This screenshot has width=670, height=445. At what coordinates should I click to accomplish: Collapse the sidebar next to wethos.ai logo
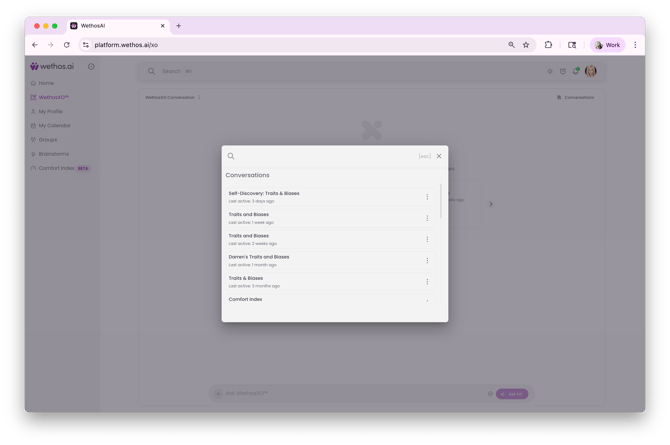(91, 67)
